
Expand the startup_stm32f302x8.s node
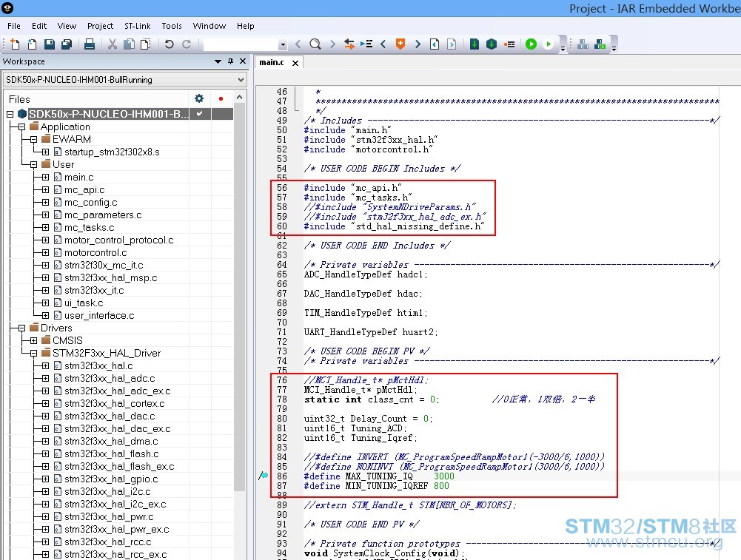45,152
